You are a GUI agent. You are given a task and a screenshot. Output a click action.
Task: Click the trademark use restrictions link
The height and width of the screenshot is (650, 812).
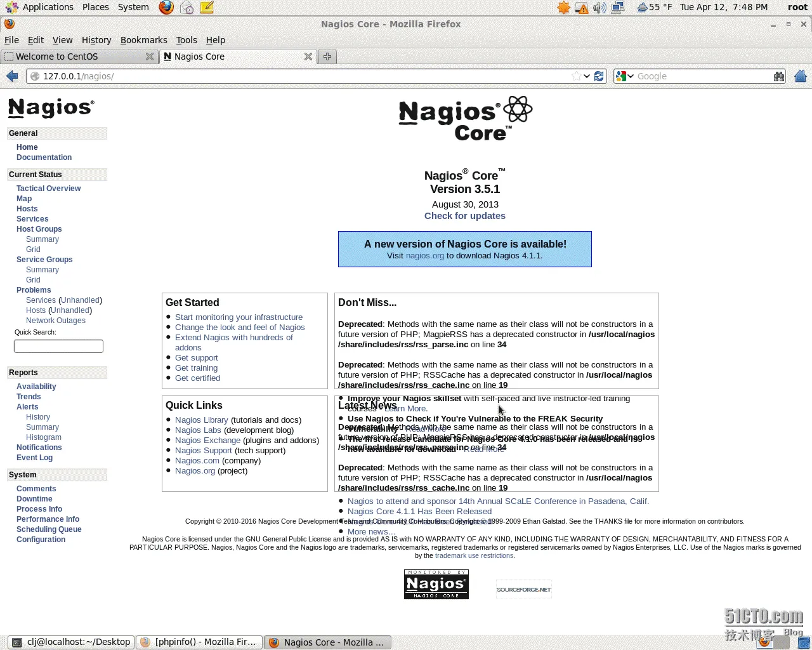pos(474,555)
